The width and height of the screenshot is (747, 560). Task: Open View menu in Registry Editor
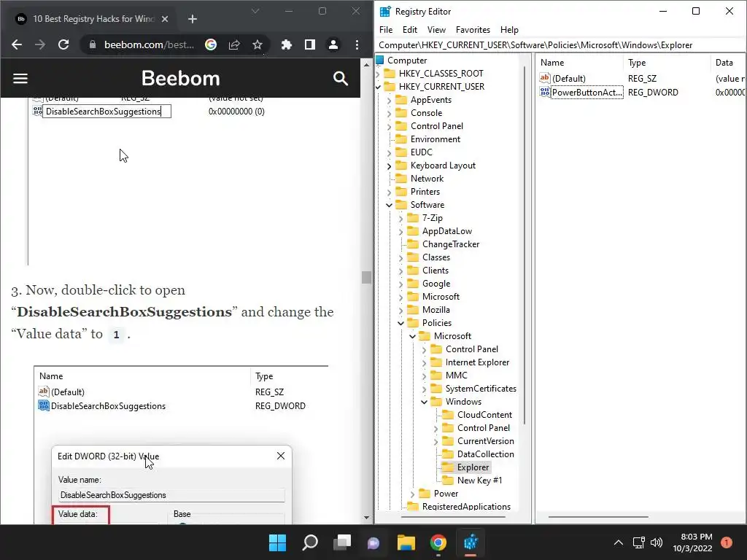(436, 29)
